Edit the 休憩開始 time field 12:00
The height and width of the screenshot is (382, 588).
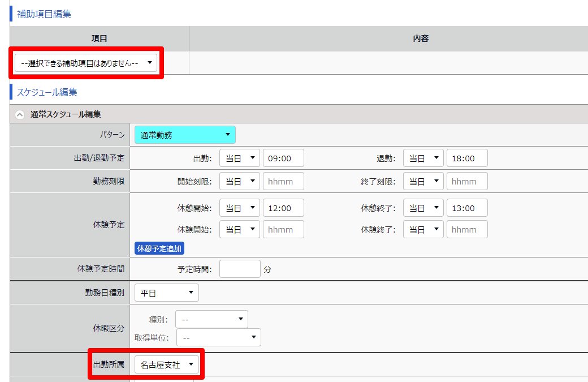click(x=283, y=208)
